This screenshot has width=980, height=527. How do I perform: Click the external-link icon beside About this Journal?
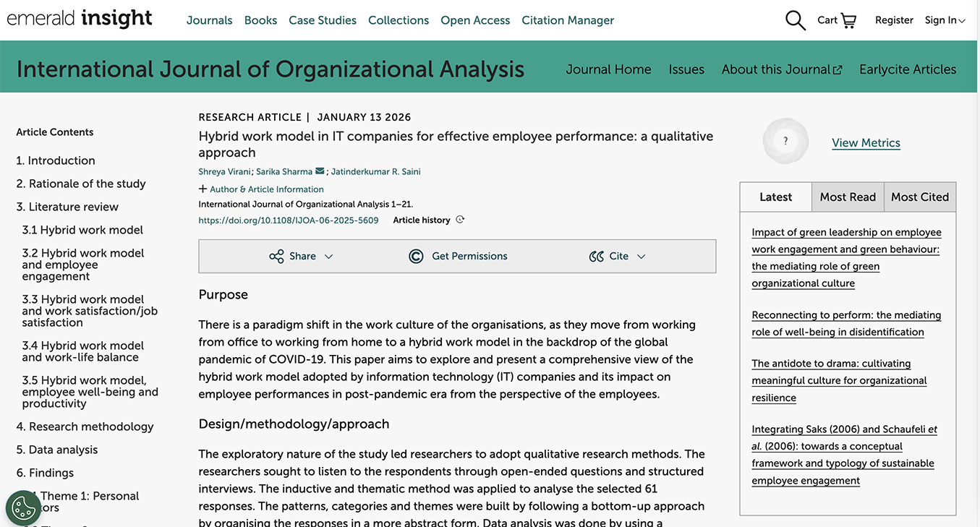click(x=838, y=69)
